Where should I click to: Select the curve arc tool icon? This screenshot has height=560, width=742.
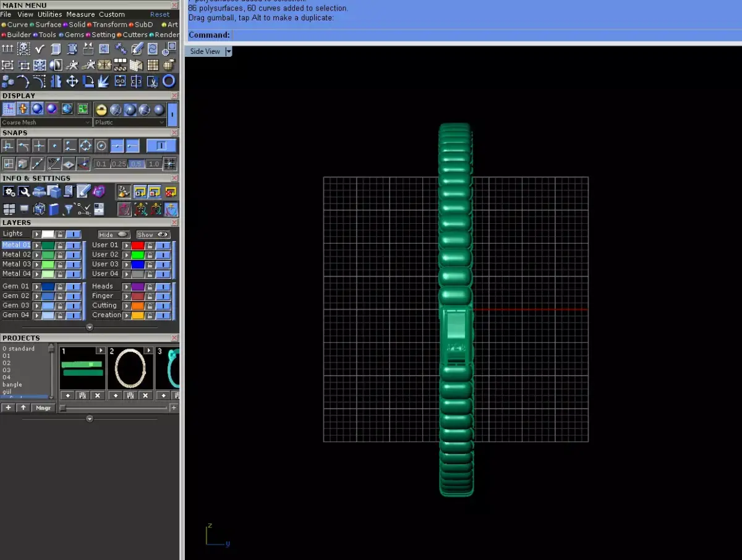point(23,81)
